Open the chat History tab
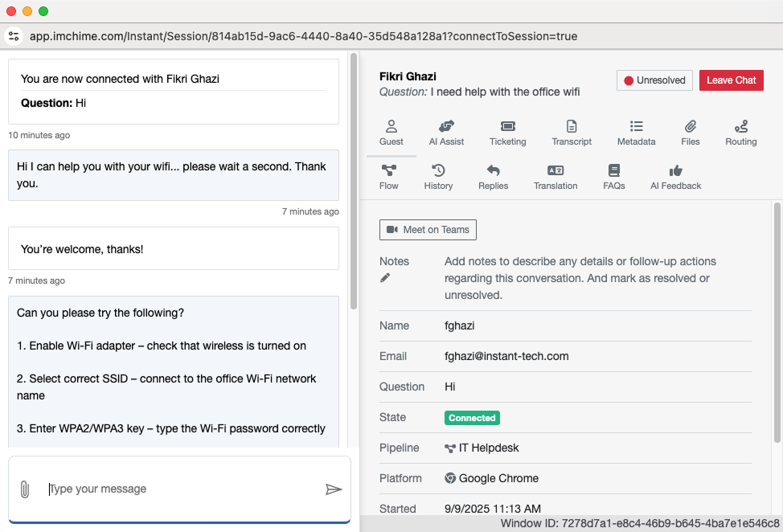Screen dimensions: 783x532 (438, 178)
